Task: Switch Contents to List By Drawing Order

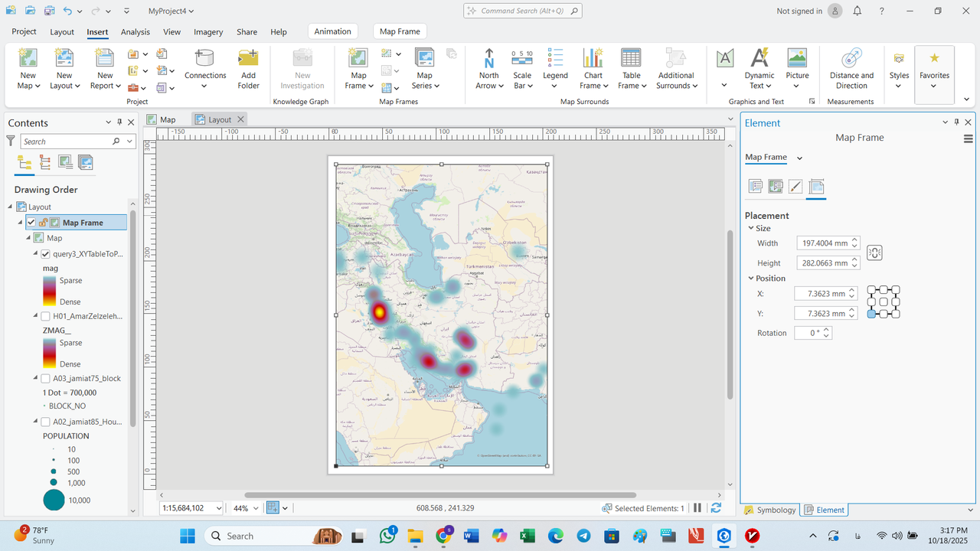Action: tap(24, 162)
